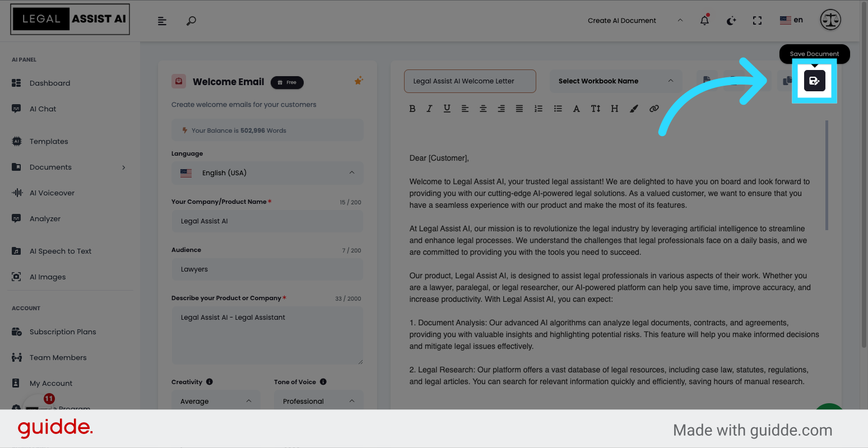The width and height of the screenshot is (868, 448).
Task: Open Templates page
Action: (49, 142)
